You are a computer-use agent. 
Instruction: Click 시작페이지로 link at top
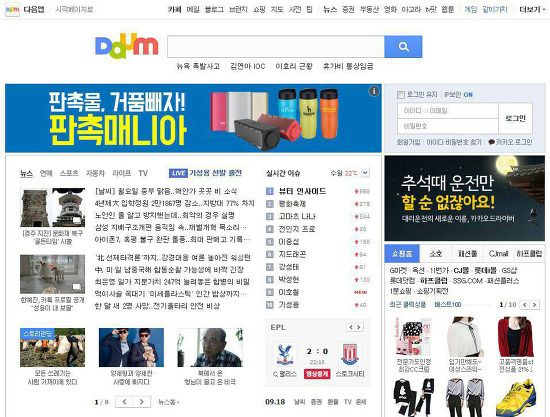tap(74, 9)
